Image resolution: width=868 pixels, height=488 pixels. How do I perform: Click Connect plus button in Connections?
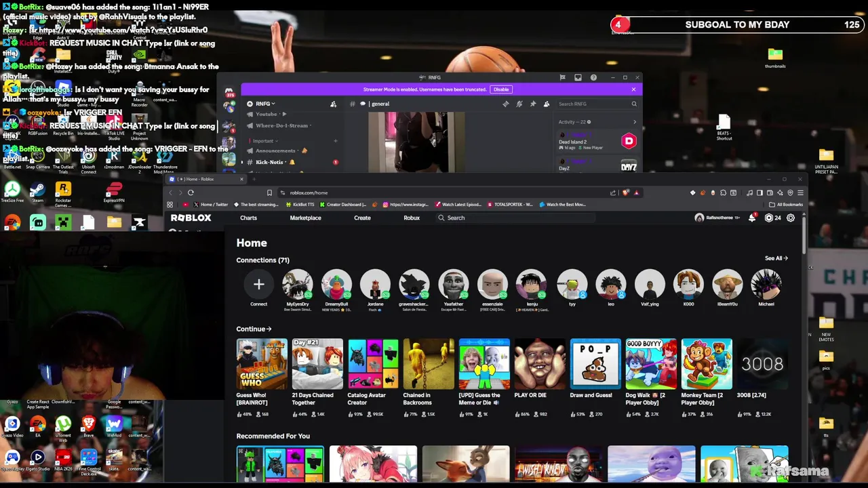(x=258, y=285)
